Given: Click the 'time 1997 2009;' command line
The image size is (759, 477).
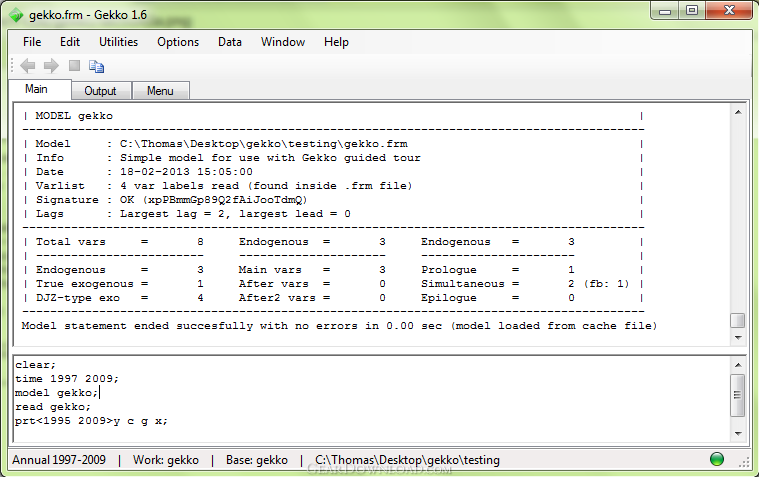Looking at the screenshot, I should tap(67, 379).
